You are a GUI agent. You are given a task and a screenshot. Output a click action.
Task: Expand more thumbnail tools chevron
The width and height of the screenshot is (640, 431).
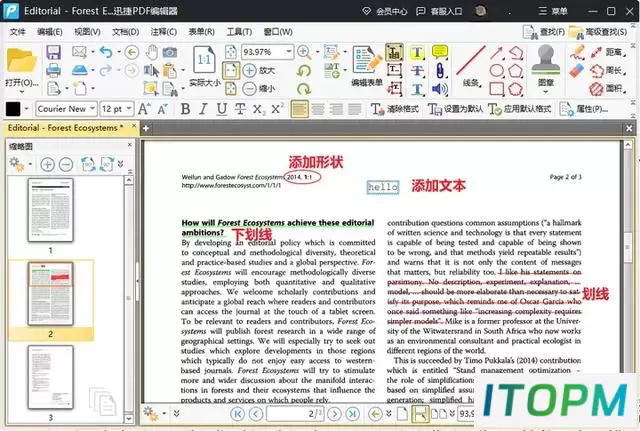pos(120,164)
